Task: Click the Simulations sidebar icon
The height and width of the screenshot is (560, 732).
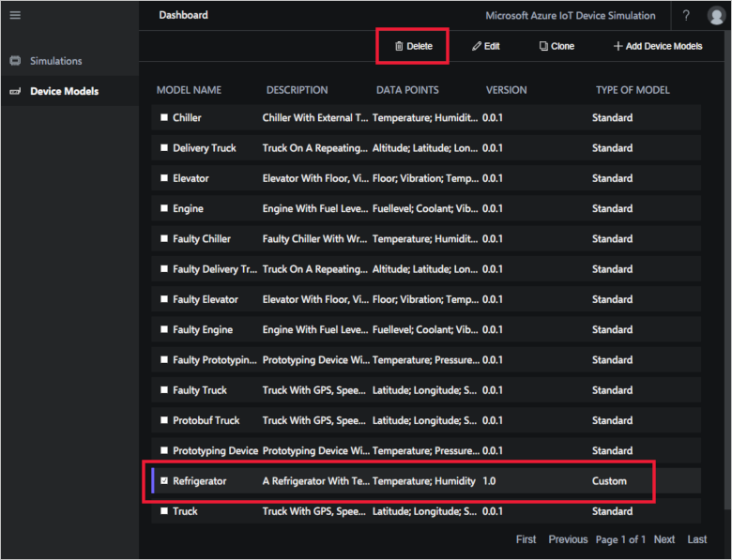Action: (15, 61)
